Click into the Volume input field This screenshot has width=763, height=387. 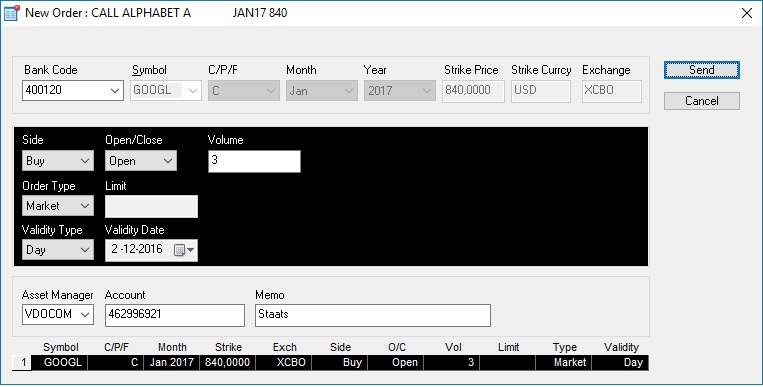(x=254, y=161)
